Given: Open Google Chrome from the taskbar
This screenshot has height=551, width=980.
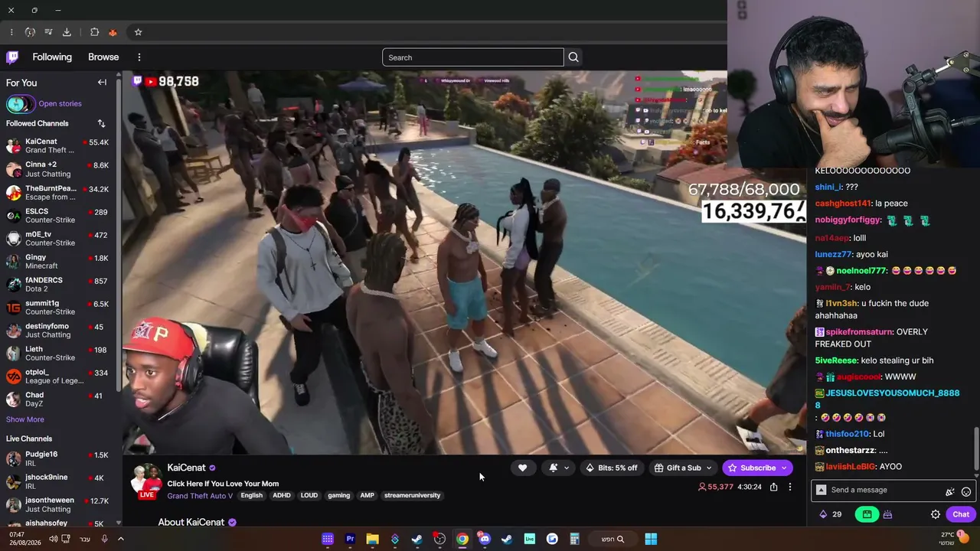Looking at the screenshot, I should point(462,539).
